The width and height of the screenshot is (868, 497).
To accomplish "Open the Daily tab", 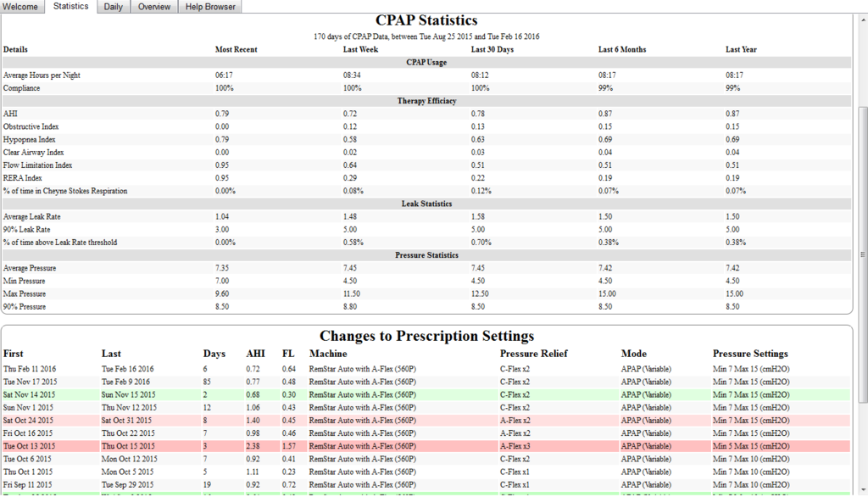I will point(113,7).
